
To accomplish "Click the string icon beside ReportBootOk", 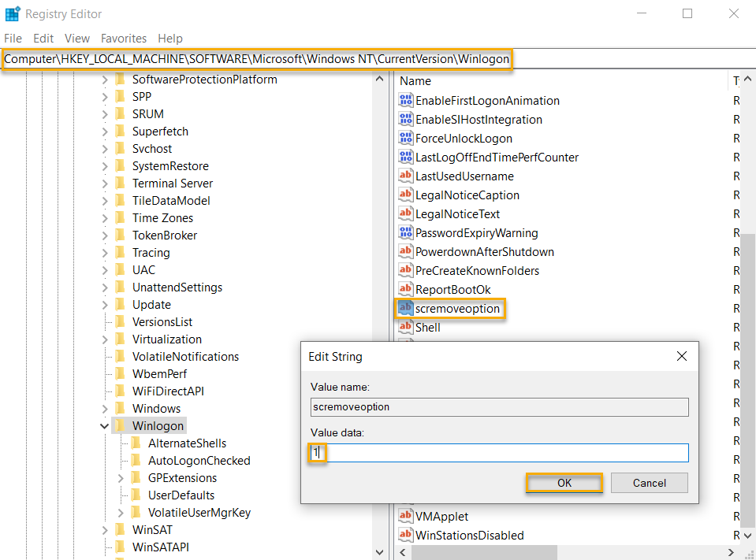I will (405, 290).
